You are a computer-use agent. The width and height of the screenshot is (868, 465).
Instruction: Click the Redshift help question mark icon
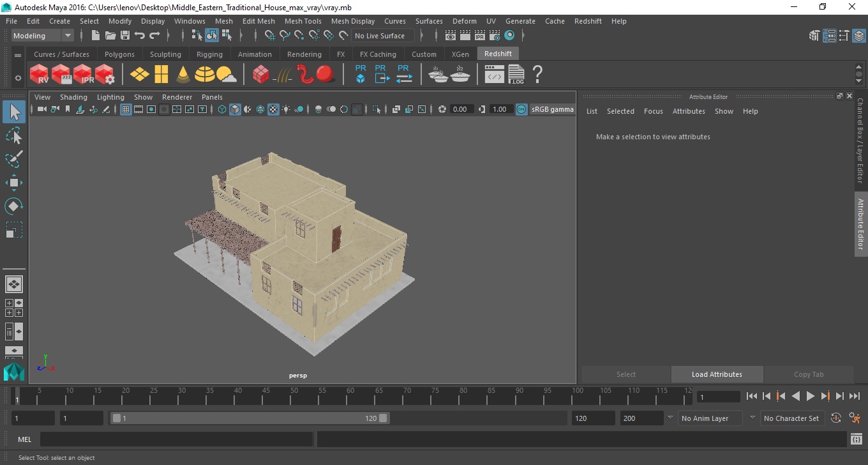[537, 74]
